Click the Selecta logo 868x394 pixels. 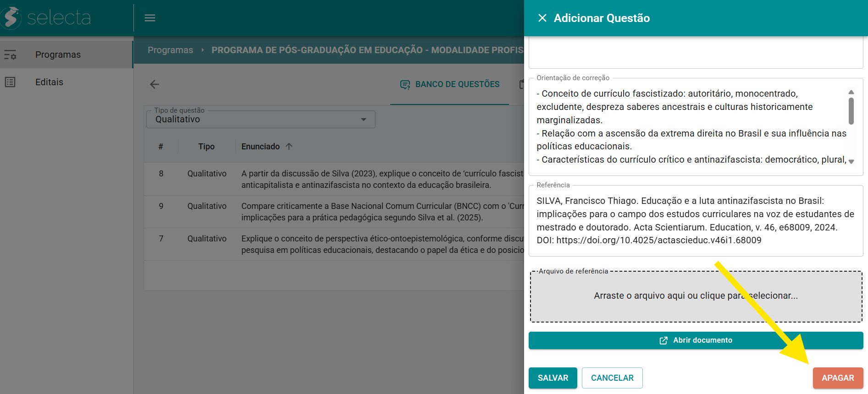coord(46,18)
